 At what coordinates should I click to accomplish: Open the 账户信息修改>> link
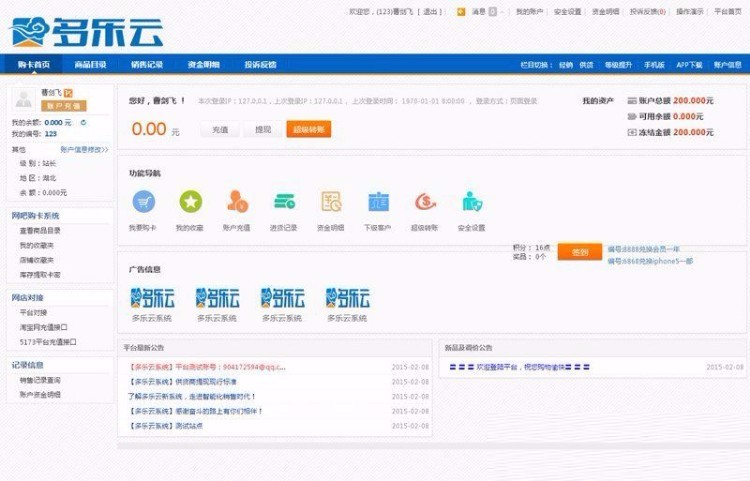point(85,150)
